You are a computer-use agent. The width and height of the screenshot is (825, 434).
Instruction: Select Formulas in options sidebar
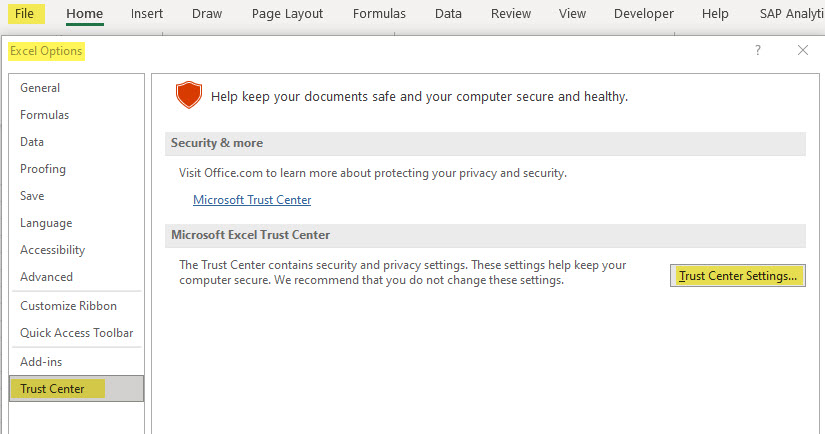(x=77, y=115)
